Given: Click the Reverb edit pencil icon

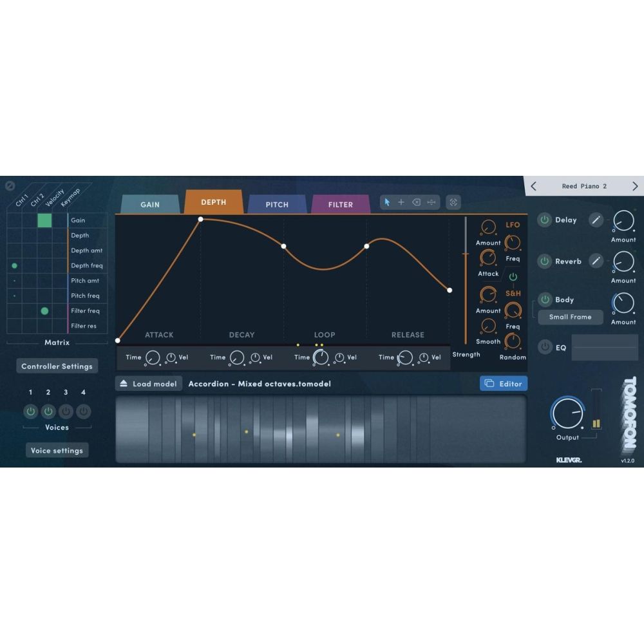Looking at the screenshot, I should [x=596, y=261].
